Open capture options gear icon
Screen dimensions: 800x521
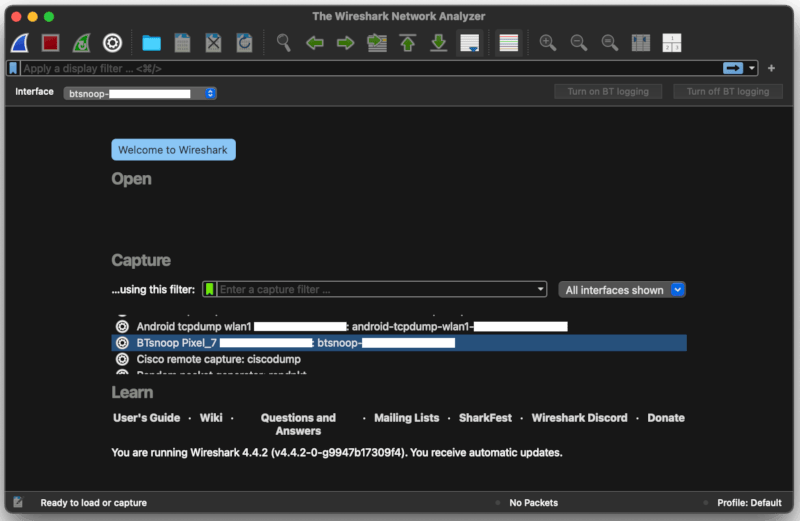coord(112,43)
